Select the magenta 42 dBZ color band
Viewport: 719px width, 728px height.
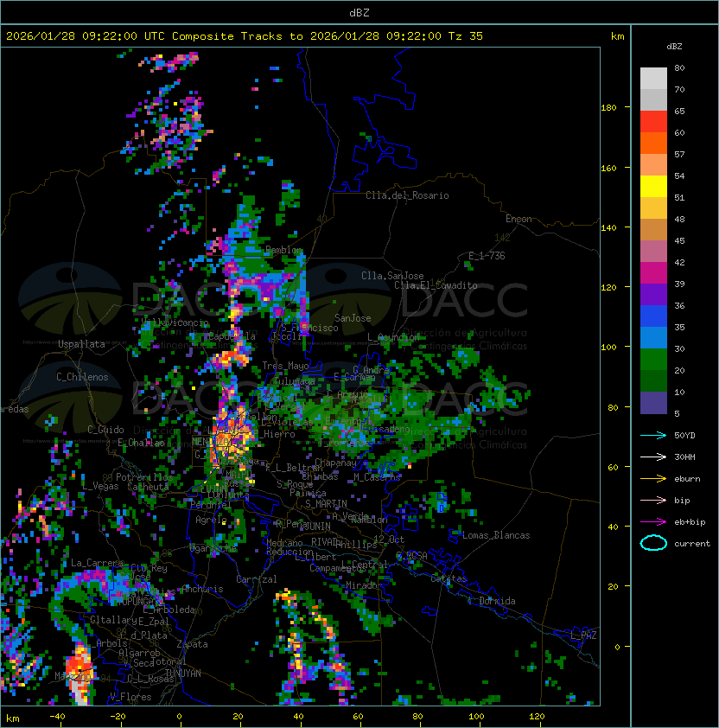coord(653,273)
